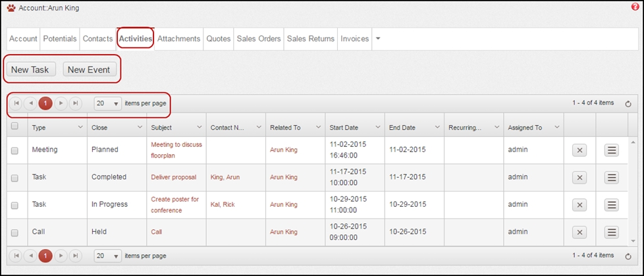Refresh the grid using bottom refresh icon
644x276 pixels.
tap(628, 257)
